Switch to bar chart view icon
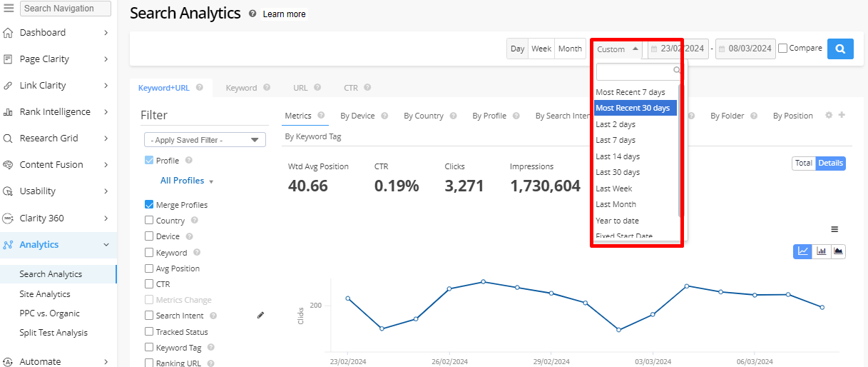Image resolution: width=868 pixels, height=367 pixels. [x=821, y=251]
